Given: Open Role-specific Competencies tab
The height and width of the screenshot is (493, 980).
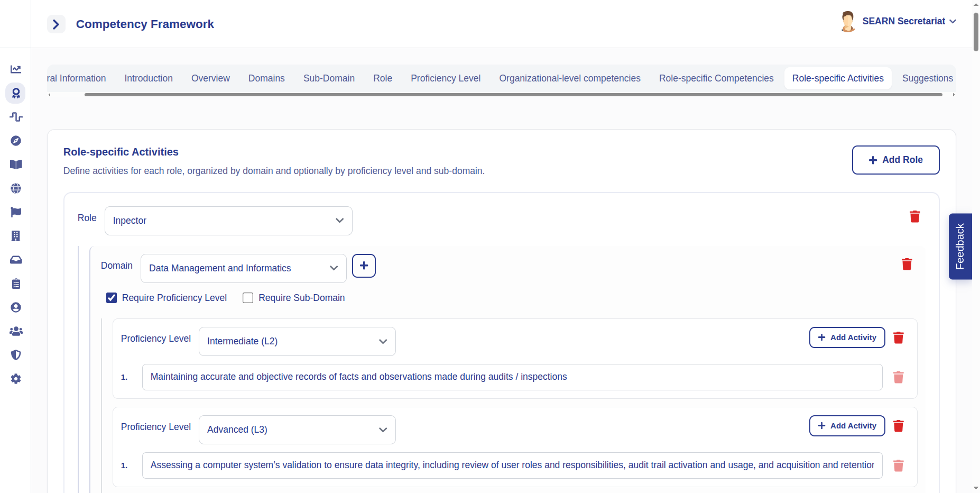Looking at the screenshot, I should tap(716, 78).
